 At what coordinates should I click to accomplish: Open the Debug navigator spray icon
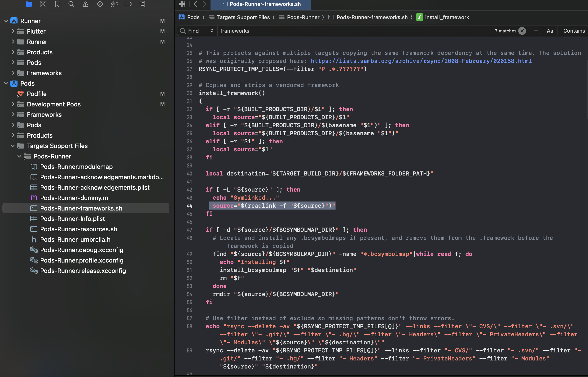(114, 4)
